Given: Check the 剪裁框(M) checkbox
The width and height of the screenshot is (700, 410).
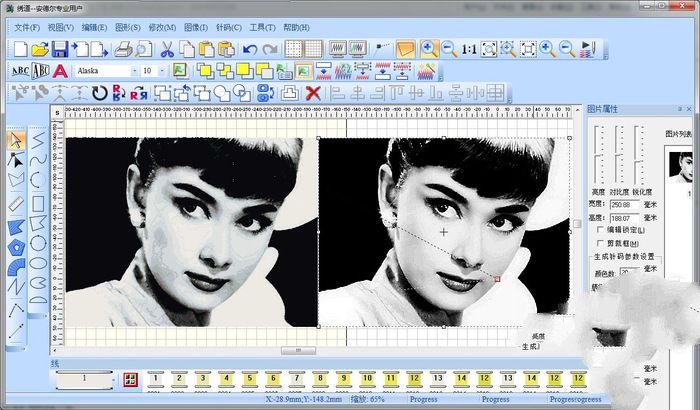Looking at the screenshot, I should click(600, 243).
